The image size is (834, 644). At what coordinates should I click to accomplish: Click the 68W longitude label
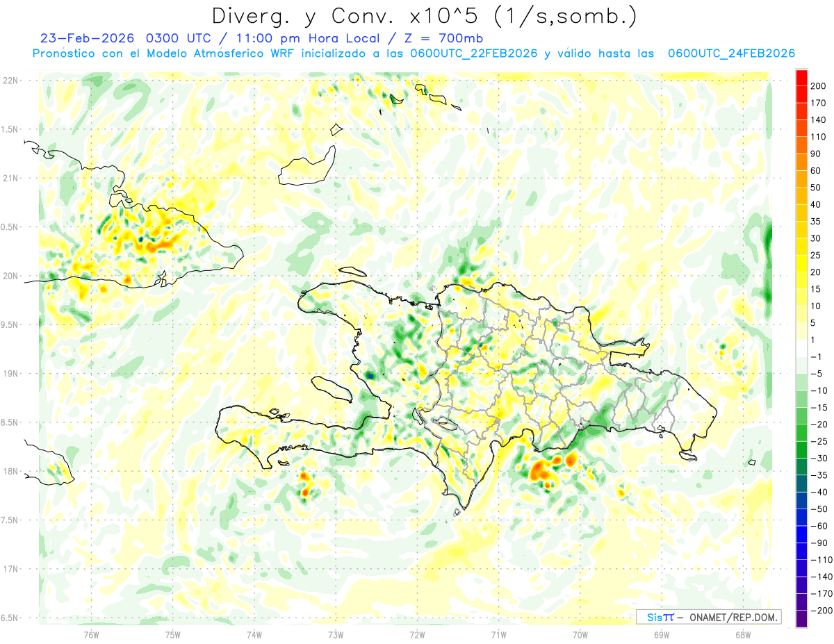(x=743, y=634)
